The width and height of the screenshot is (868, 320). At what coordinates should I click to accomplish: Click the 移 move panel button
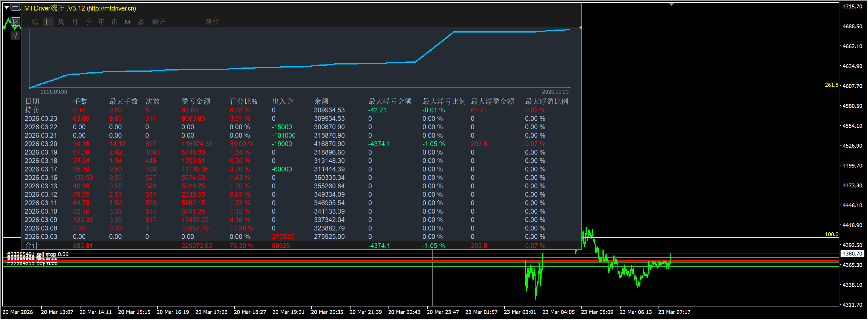(x=15, y=22)
